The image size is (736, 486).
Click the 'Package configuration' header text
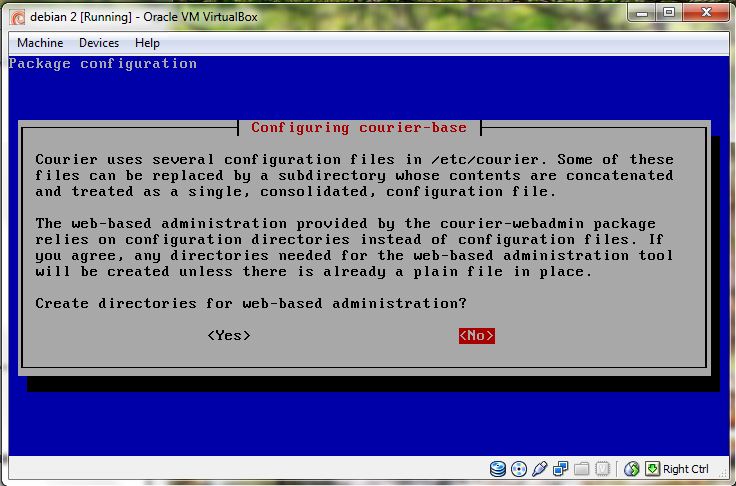[103, 64]
